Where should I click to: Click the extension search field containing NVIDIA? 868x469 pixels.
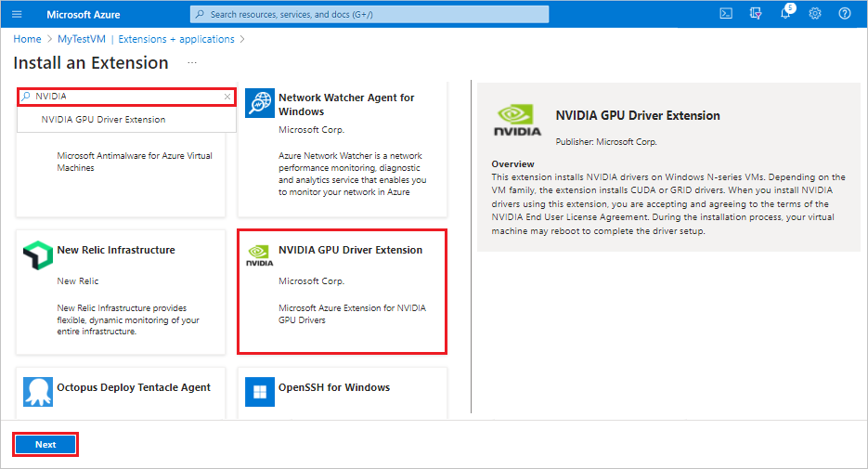125,97
